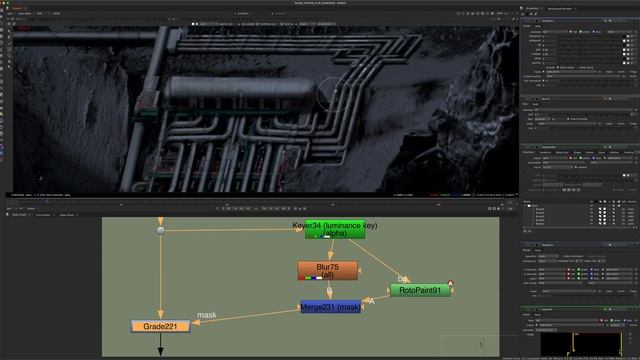Click the Dot node above Grade221
The width and height of the screenshot is (640, 360).
[161, 230]
